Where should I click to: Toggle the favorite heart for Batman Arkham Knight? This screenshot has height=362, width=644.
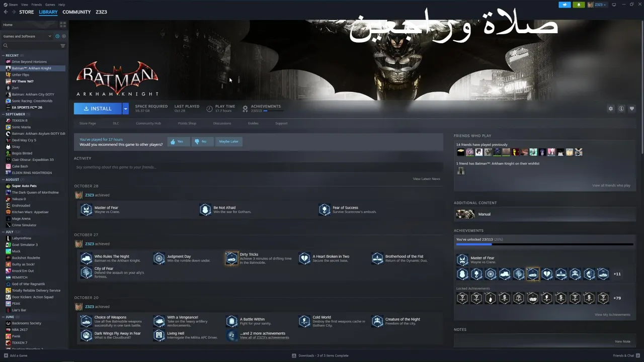[x=632, y=109]
